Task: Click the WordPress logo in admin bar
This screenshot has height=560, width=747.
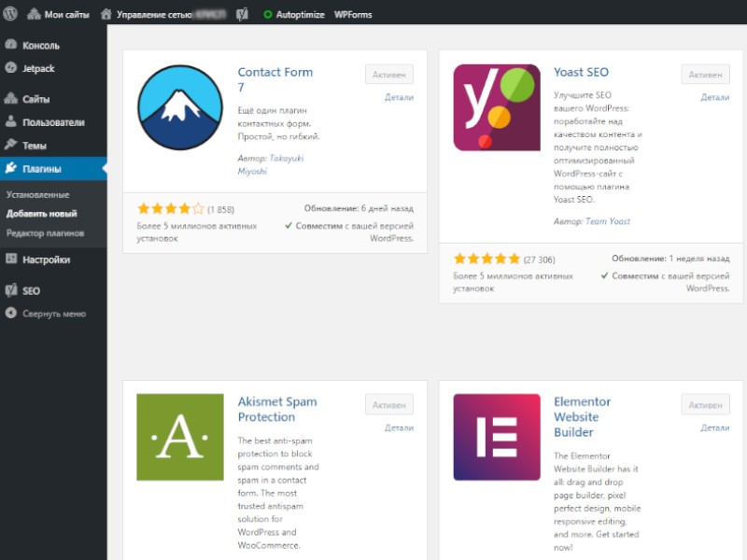Action: tap(11, 14)
